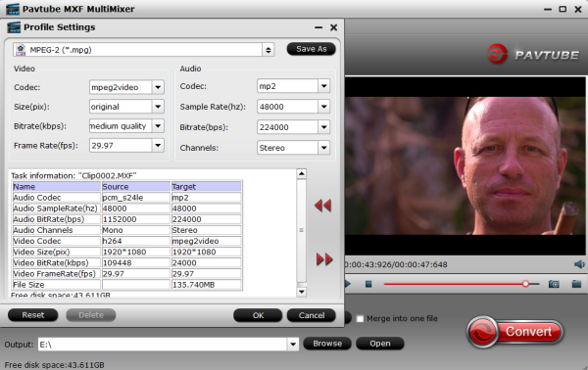
Task: Click the rewind double-arrow icon
Action: [322, 206]
